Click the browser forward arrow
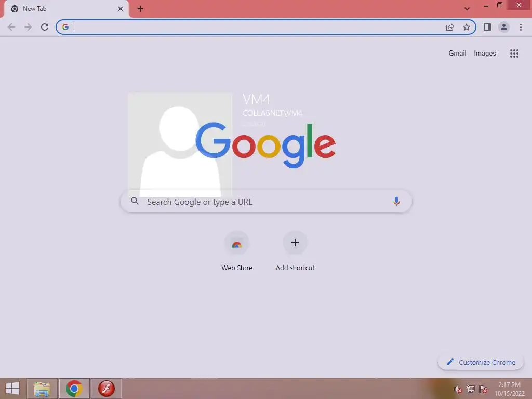This screenshot has width=532, height=399. coord(28,27)
